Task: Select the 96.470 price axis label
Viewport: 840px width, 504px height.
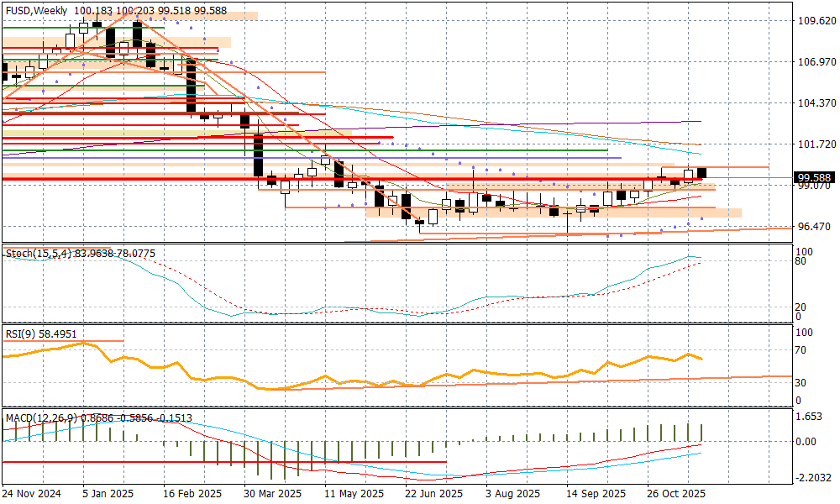Action: coord(813,227)
